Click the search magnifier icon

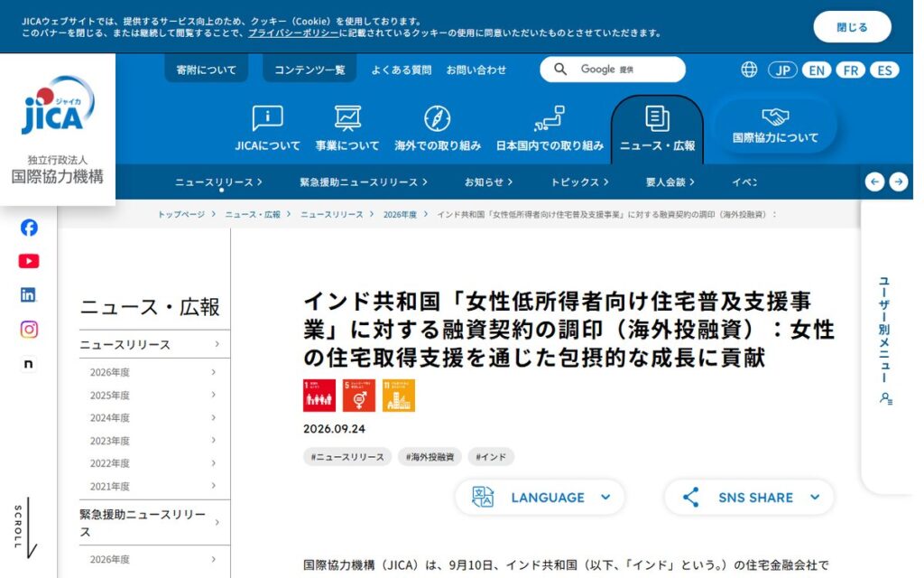[560, 69]
